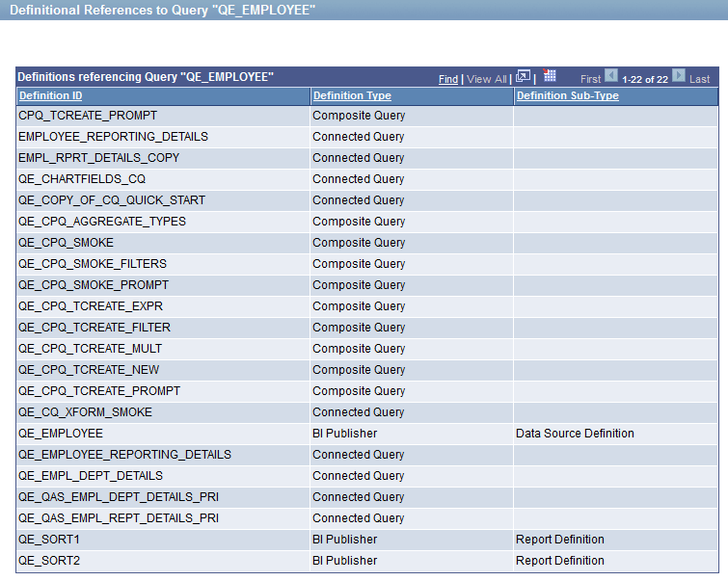Image resolution: width=728 pixels, height=581 pixels.
Task: Click View All link
Action: (x=487, y=79)
